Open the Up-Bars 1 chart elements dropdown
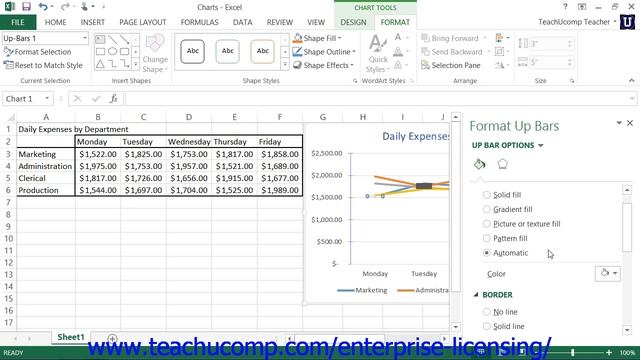Screen dimensions: 640x360 (84, 38)
